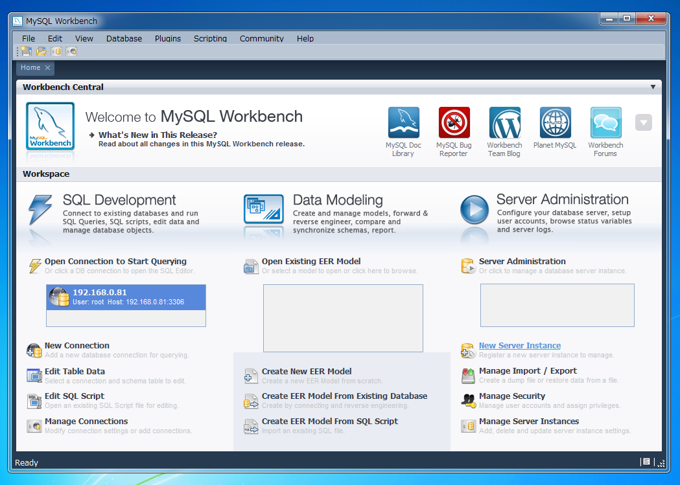
Task: Click the MySQL Workbench dolphin logo
Action: 50,126
